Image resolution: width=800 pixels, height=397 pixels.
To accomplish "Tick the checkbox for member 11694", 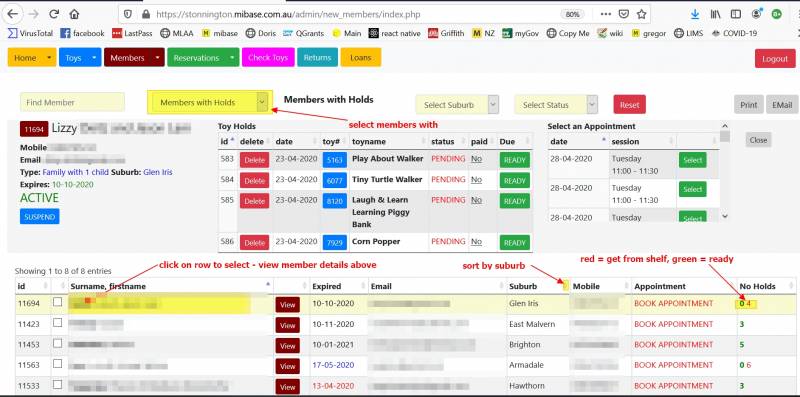I will point(58,302).
